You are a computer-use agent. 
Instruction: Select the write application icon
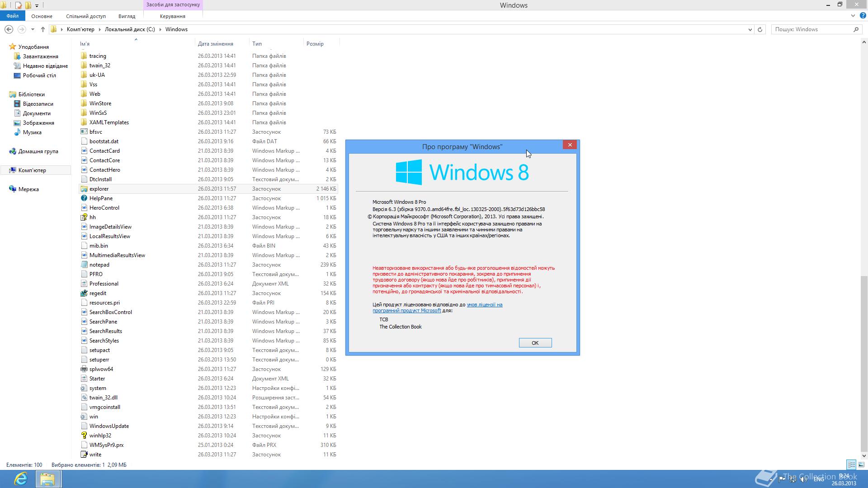click(84, 455)
